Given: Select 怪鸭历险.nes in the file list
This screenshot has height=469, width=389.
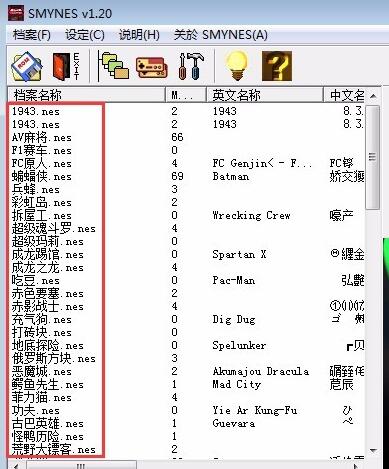Looking at the screenshot, I should pyautogui.click(x=48, y=436).
